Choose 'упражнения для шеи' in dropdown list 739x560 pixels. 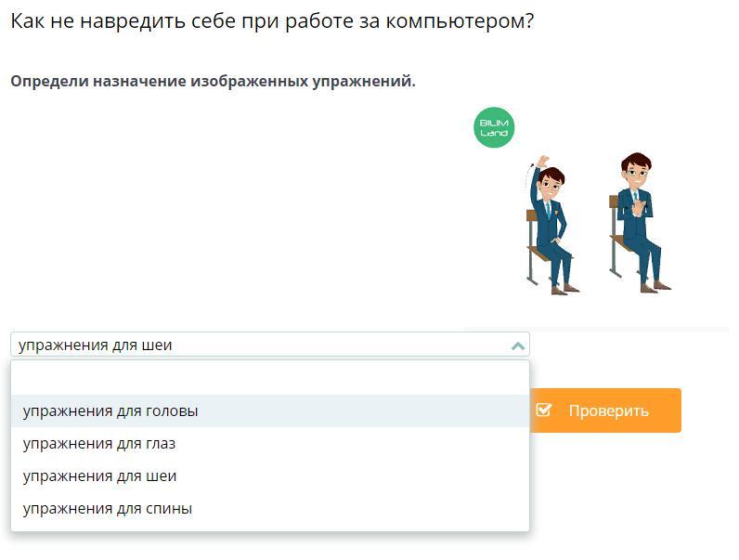[269, 476]
